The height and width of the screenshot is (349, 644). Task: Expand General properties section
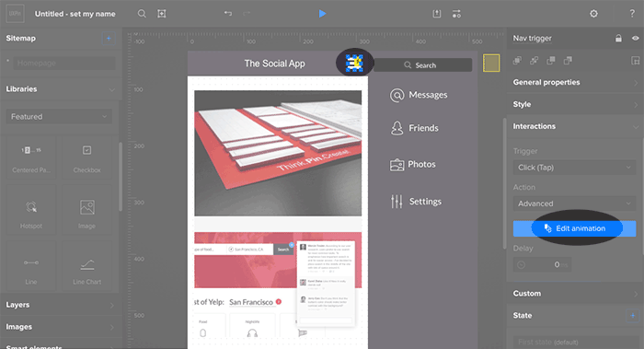(575, 82)
